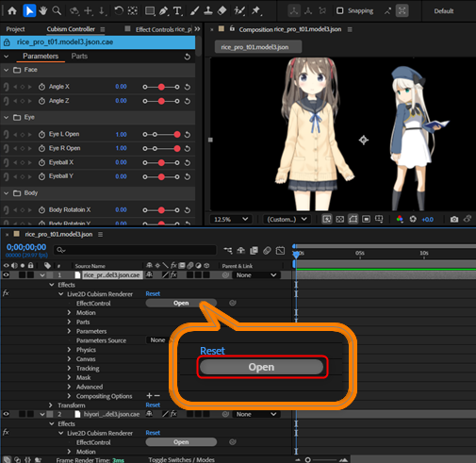Reset layer 1 Transform
The height and width of the screenshot is (463, 476).
[x=153, y=405]
